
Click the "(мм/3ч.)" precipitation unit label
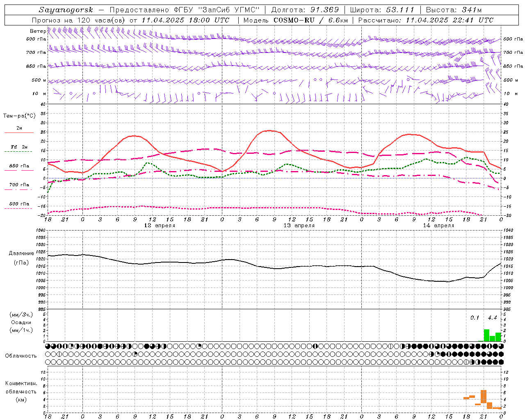[21, 315]
